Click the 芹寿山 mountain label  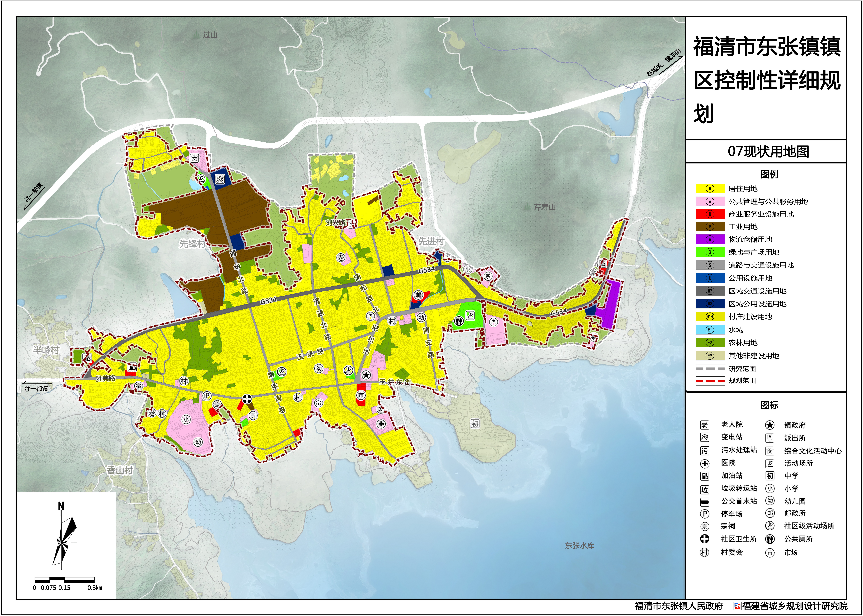point(545,207)
